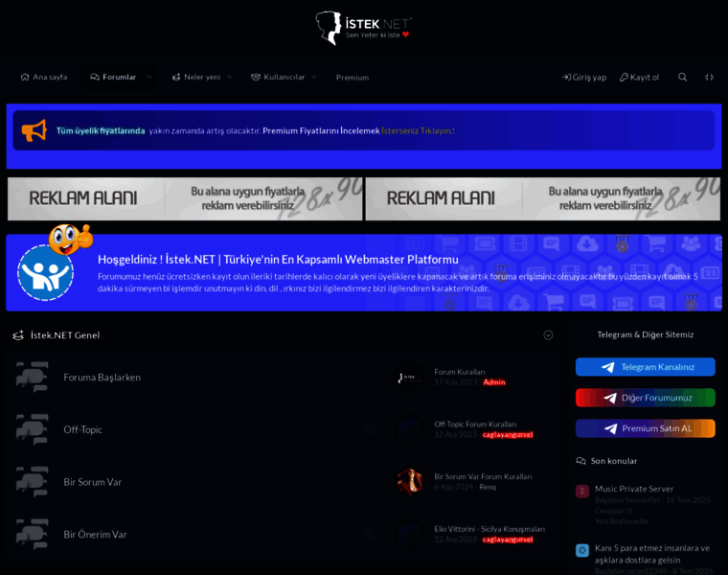Viewport: 728px width, 575px height.
Task: Open Renq user profile link
Action: point(488,487)
